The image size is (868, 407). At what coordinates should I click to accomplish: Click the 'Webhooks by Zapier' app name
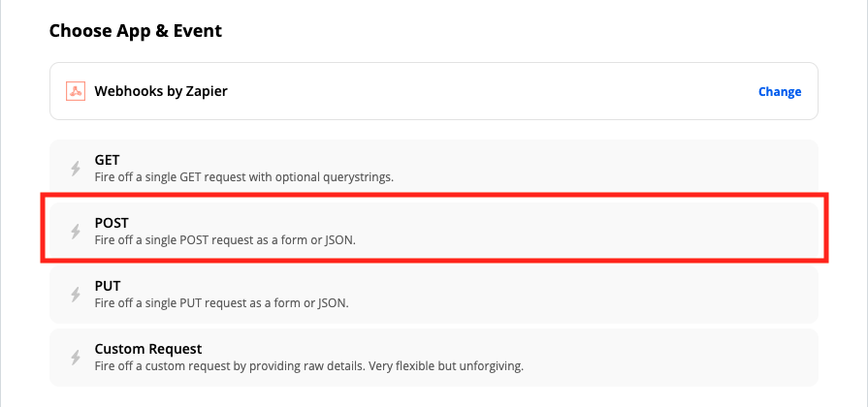coord(161,91)
